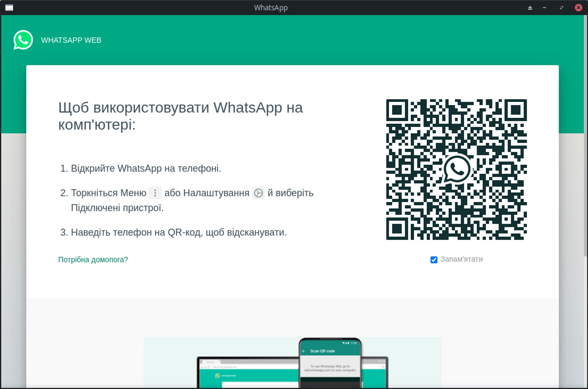Click the WhatsApp logo at the QR code center
This screenshot has height=389, width=588.
(x=457, y=169)
